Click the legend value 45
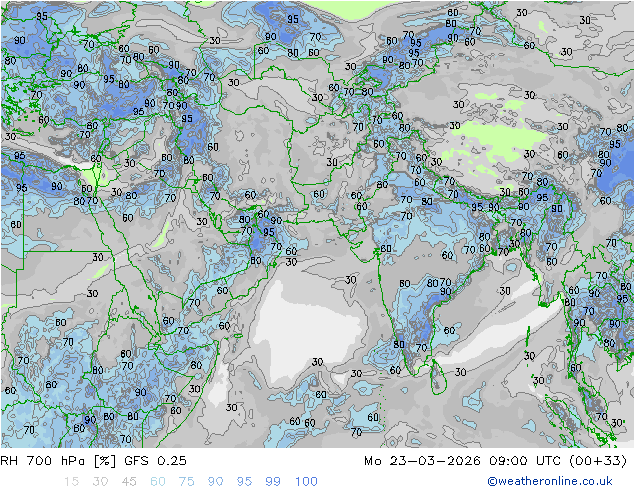 click(x=129, y=481)
